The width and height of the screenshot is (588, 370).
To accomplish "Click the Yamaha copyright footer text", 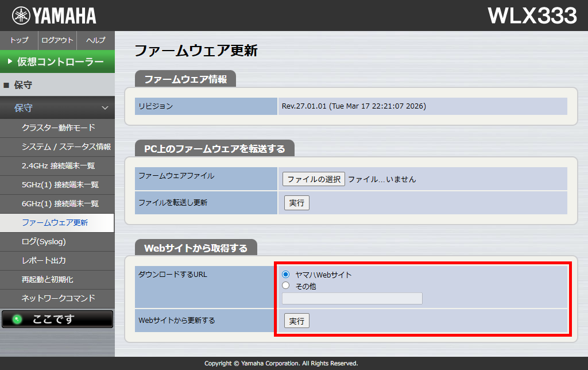I will pyautogui.click(x=281, y=363).
